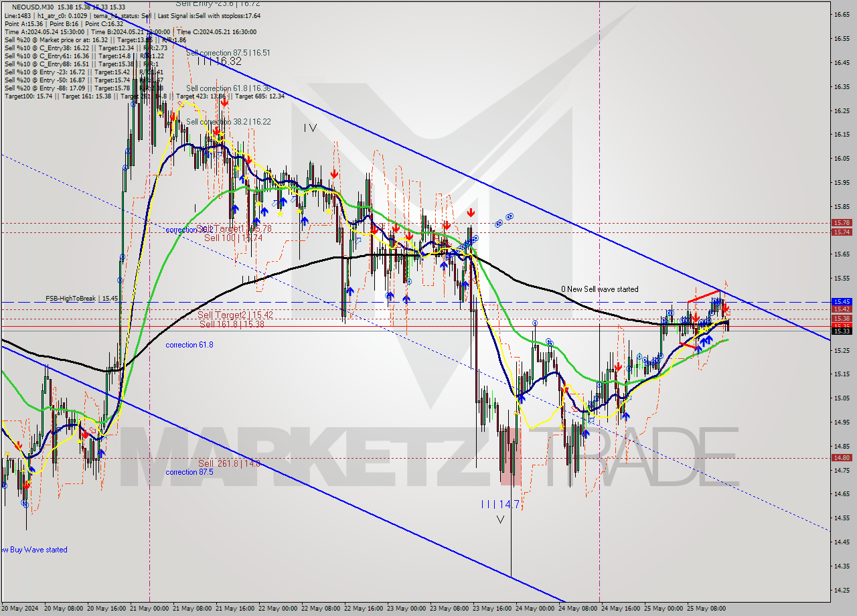Click the red 15.42 axis price tag
This screenshot has height=616, width=857.
pos(842,309)
